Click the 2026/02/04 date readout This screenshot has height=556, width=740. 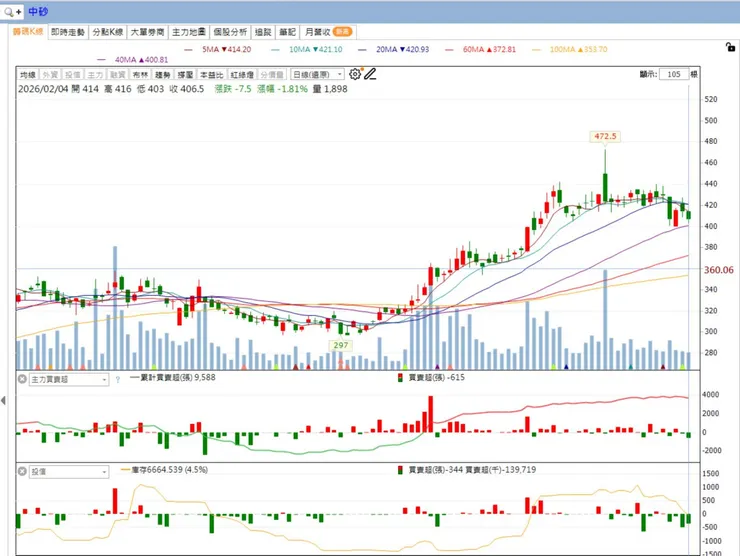[x=43, y=89]
